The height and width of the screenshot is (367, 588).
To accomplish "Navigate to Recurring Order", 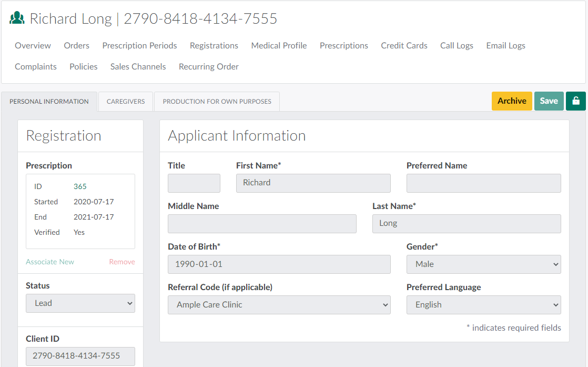I will click(x=208, y=67).
